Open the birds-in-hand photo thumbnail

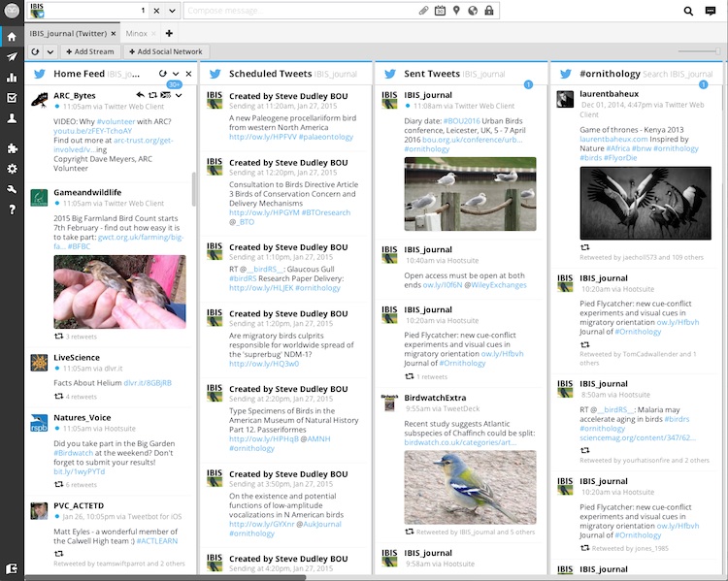pyautogui.click(x=119, y=292)
